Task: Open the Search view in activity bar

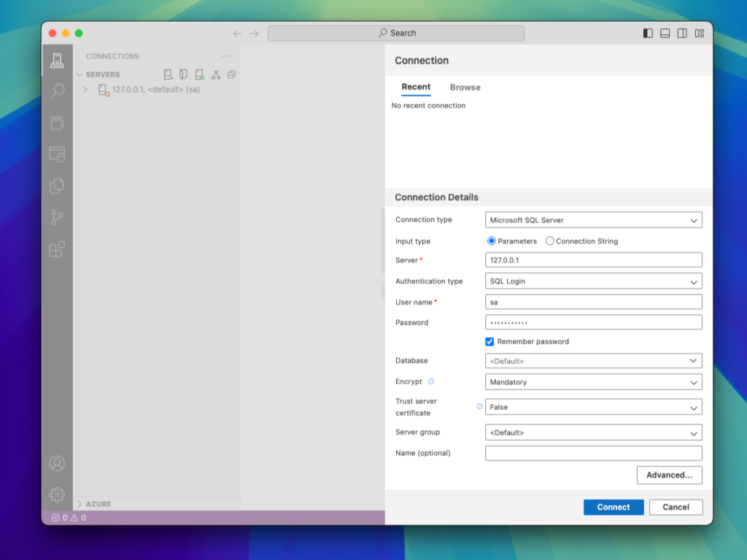Action: 57,91
